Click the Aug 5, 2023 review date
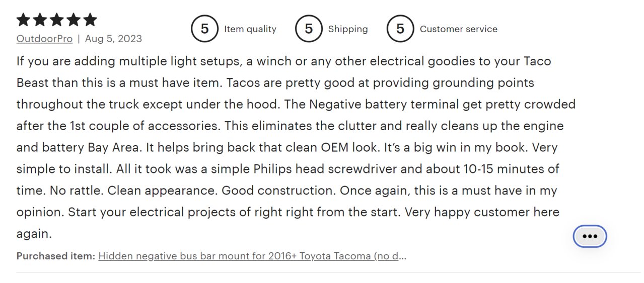 pyautogui.click(x=113, y=39)
